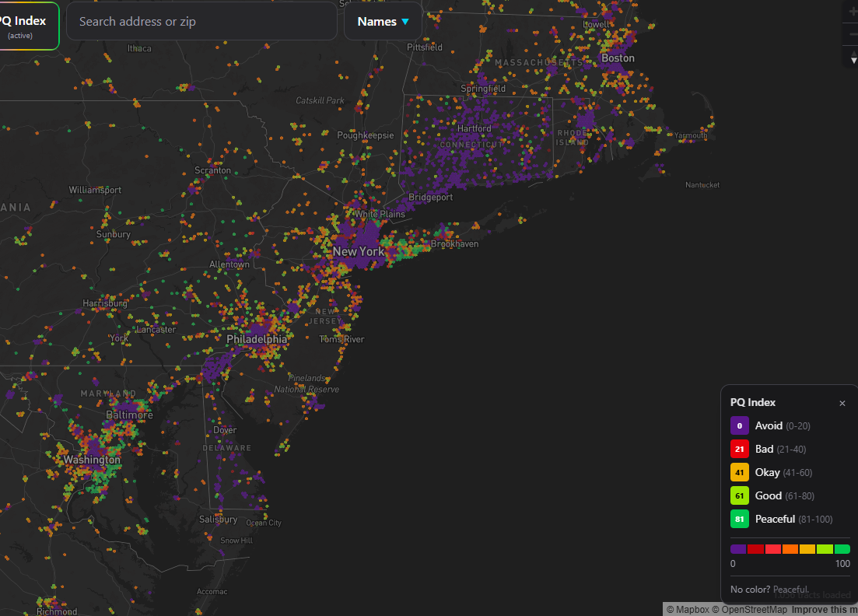Click the green Peaceful 81 swatch
Viewport: 858px width, 616px height.
pos(739,520)
